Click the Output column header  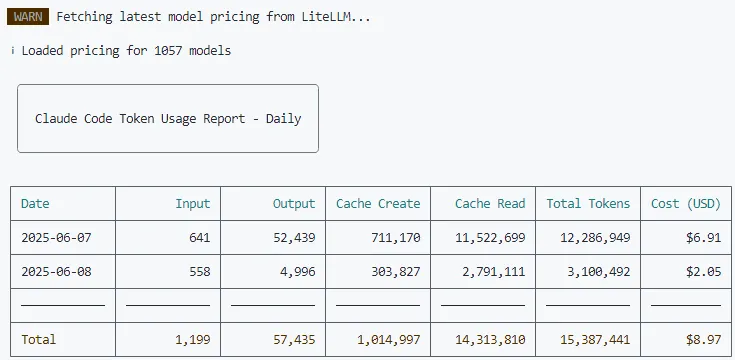pos(294,203)
